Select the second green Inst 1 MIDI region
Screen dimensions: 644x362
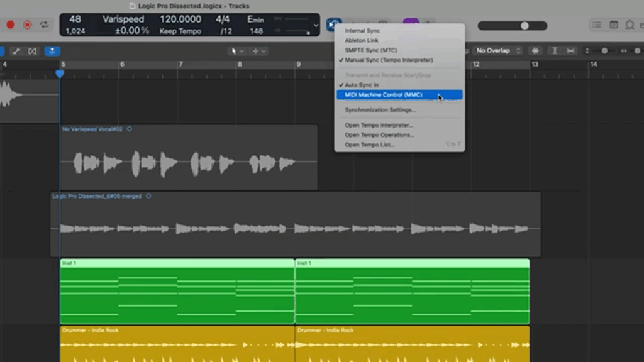pos(413,292)
